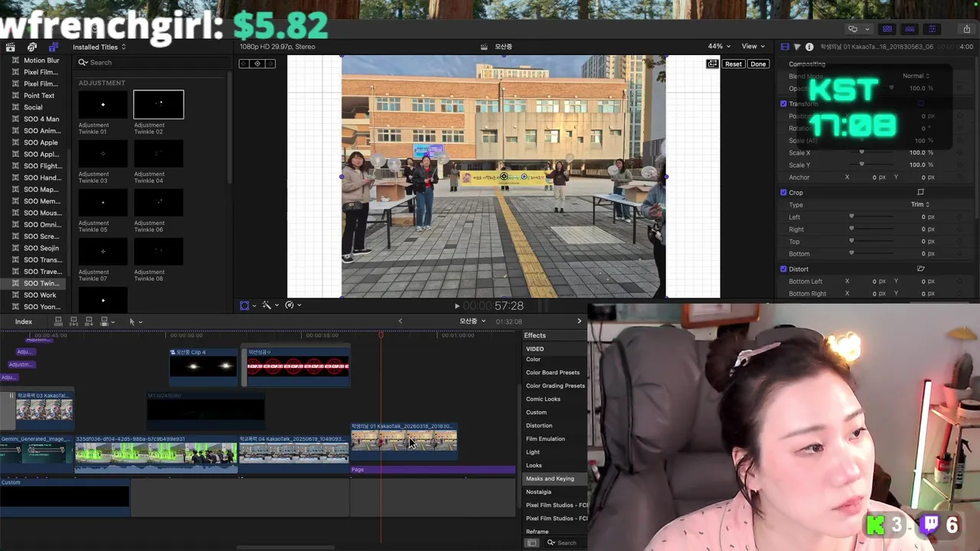Go back in timeline history
Screen dimensions: 980x551
pos(400,321)
